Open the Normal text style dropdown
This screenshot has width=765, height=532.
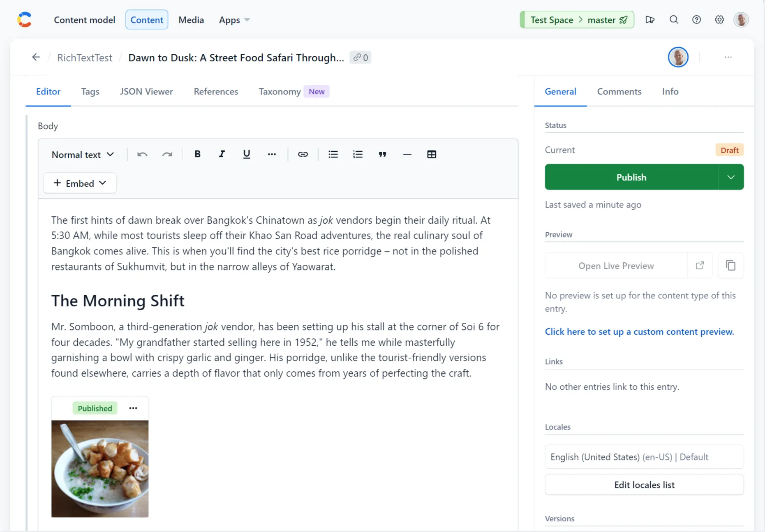(83, 155)
